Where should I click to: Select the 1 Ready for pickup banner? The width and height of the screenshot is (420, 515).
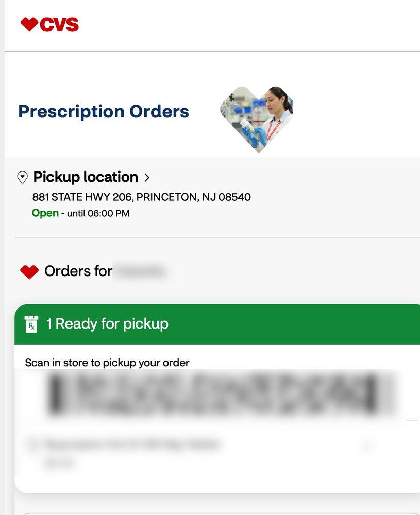tap(216, 324)
